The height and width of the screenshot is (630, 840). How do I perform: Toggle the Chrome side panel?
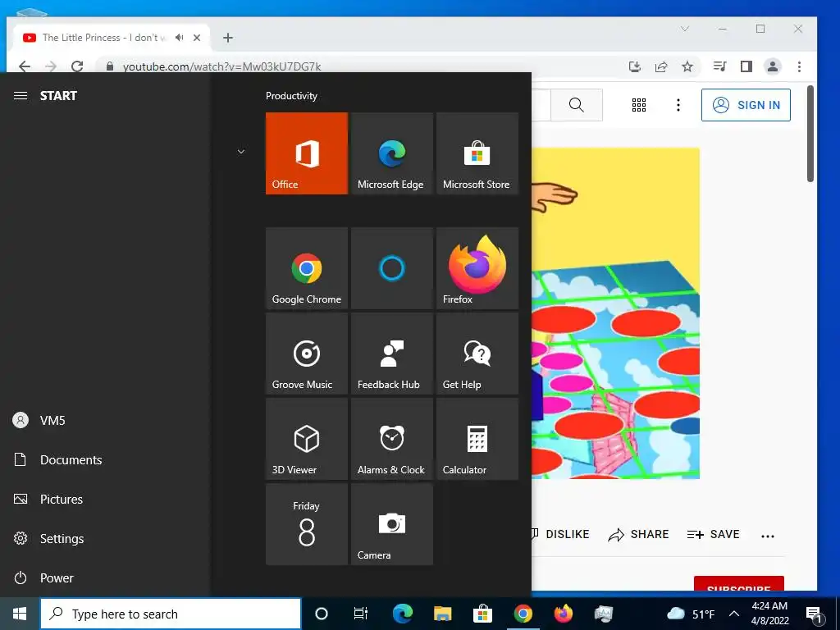point(746,66)
